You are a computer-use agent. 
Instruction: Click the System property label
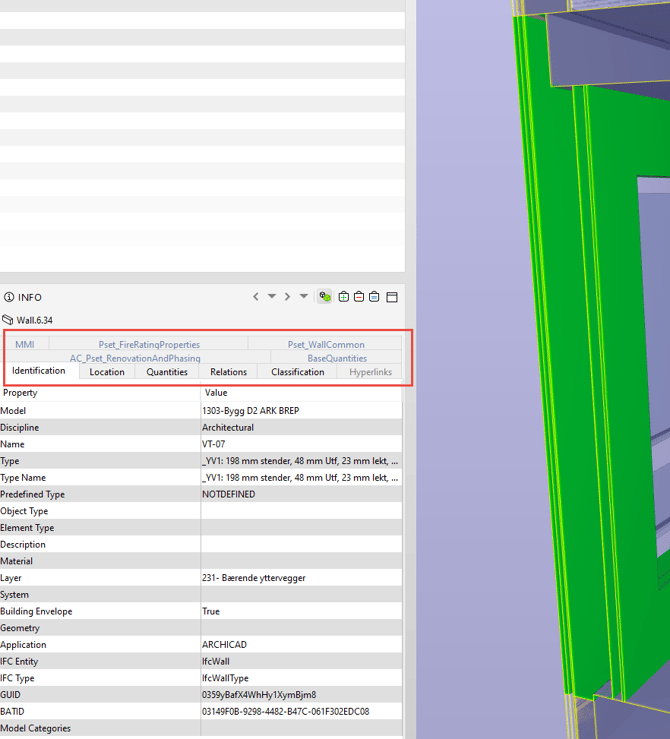point(14,595)
